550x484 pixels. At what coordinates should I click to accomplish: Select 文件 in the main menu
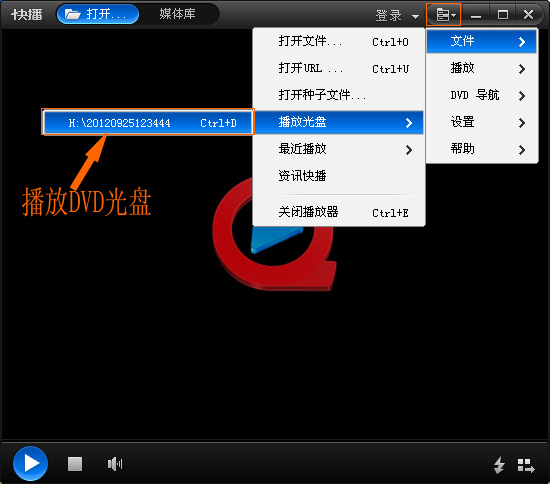point(481,41)
